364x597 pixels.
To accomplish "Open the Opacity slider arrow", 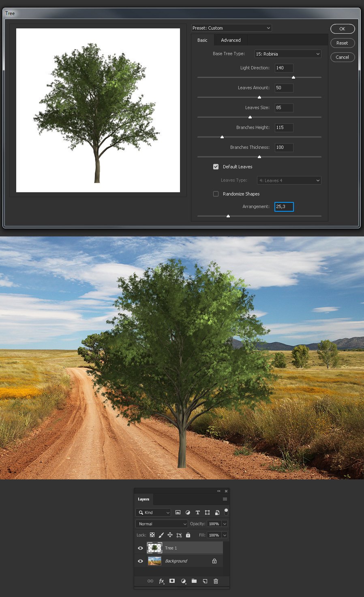I will (x=225, y=524).
